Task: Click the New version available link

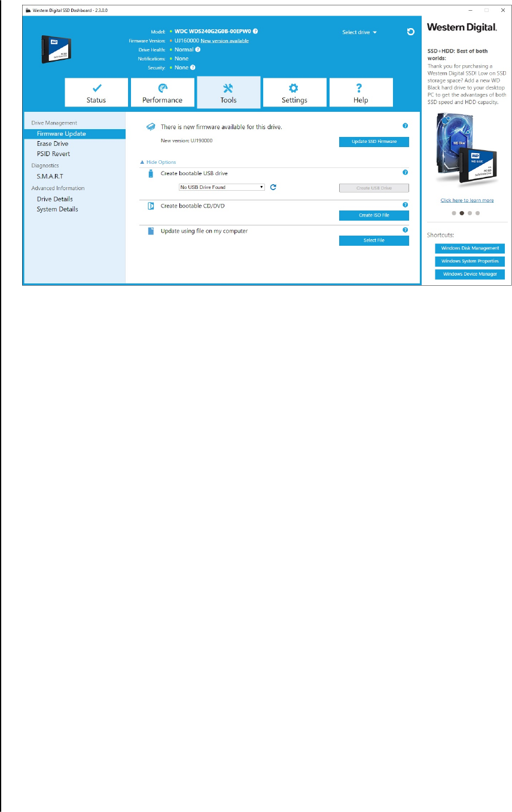Action: tap(225, 41)
